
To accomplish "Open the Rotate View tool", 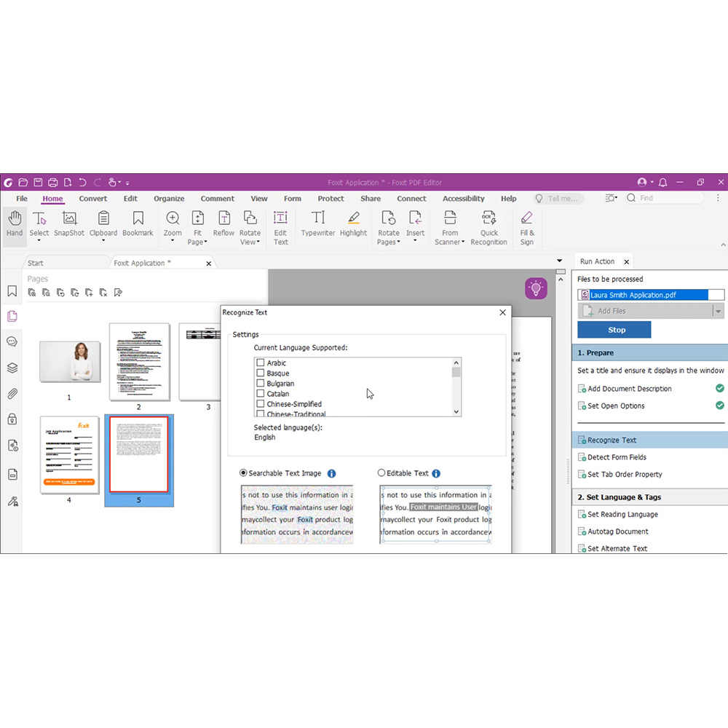I will [x=250, y=228].
